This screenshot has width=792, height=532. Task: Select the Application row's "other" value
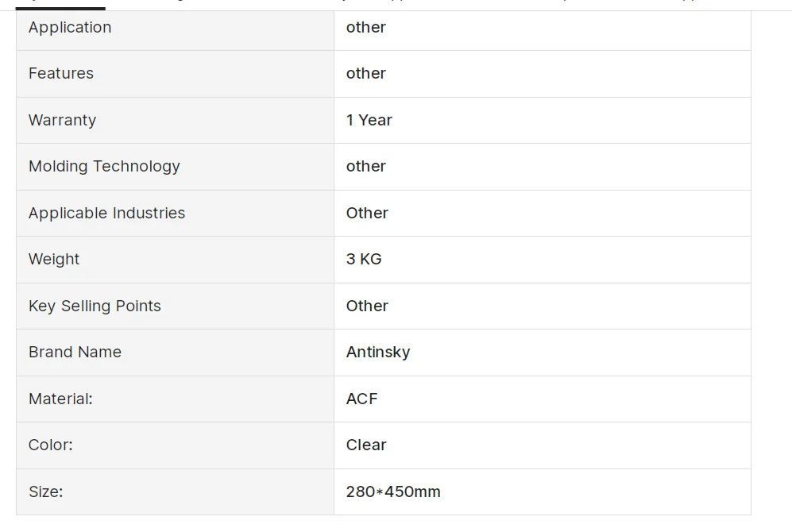point(365,27)
